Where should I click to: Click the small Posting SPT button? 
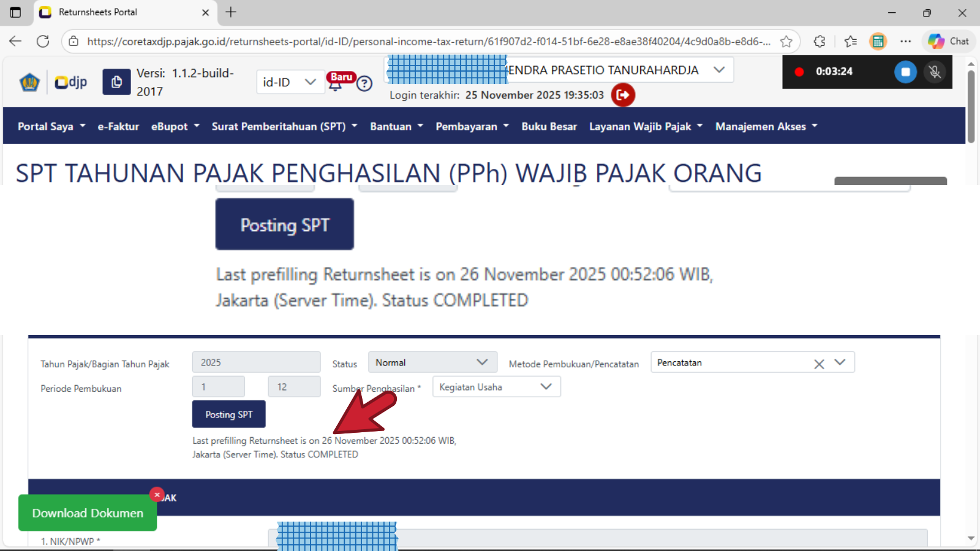228,414
